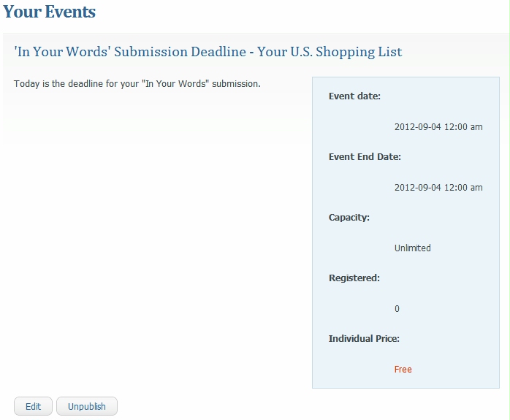
Task: Unpublish this event
Action: pyautogui.click(x=87, y=406)
